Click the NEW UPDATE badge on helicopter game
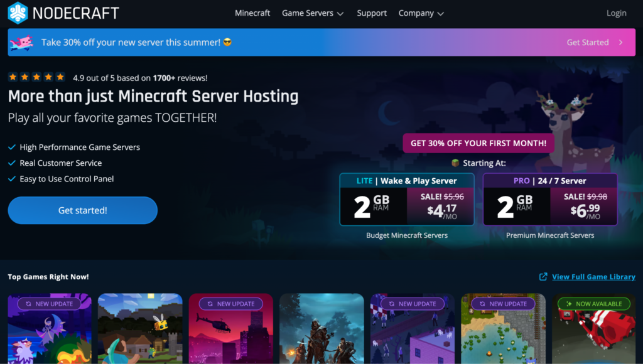 [x=231, y=304]
